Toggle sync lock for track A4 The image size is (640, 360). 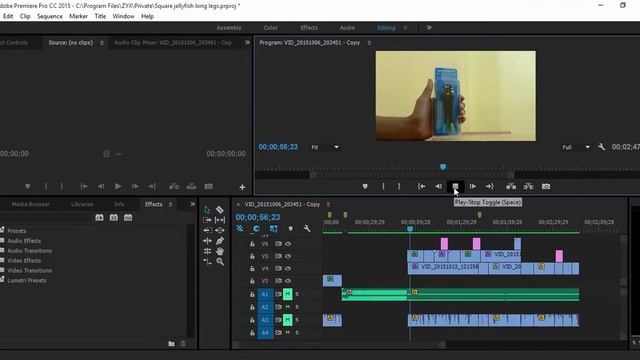[278, 333]
